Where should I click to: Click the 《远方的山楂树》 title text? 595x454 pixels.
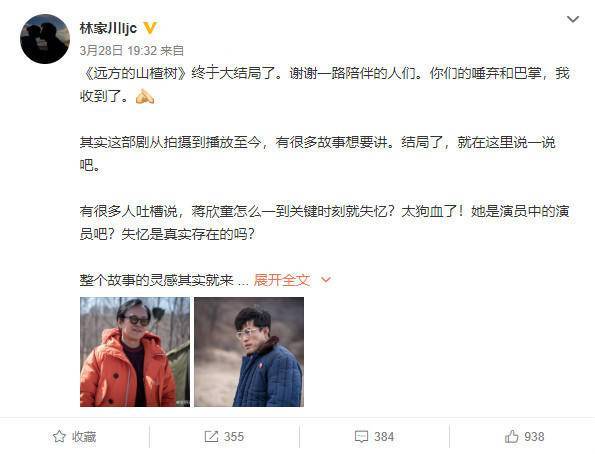(x=135, y=73)
